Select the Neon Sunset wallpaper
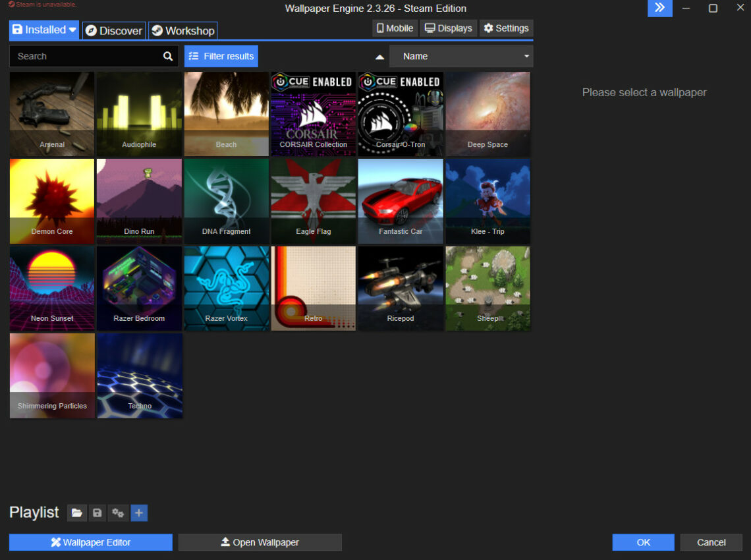 tap(52, 289)
